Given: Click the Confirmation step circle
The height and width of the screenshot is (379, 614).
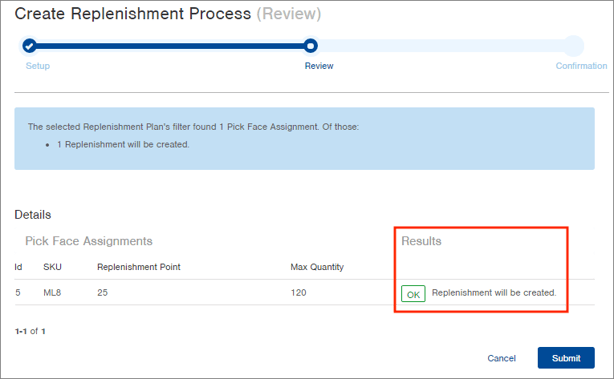Looking at the screenshot, I should (574, 46).
